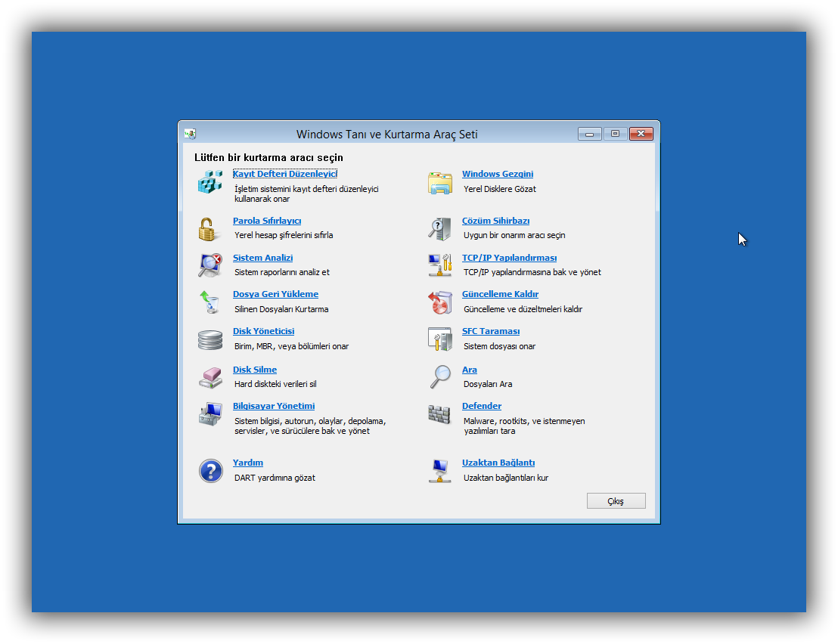
Task: Click the Kayıt Defteri Düzenleyici cubes icon
Action: pos(209,182)
